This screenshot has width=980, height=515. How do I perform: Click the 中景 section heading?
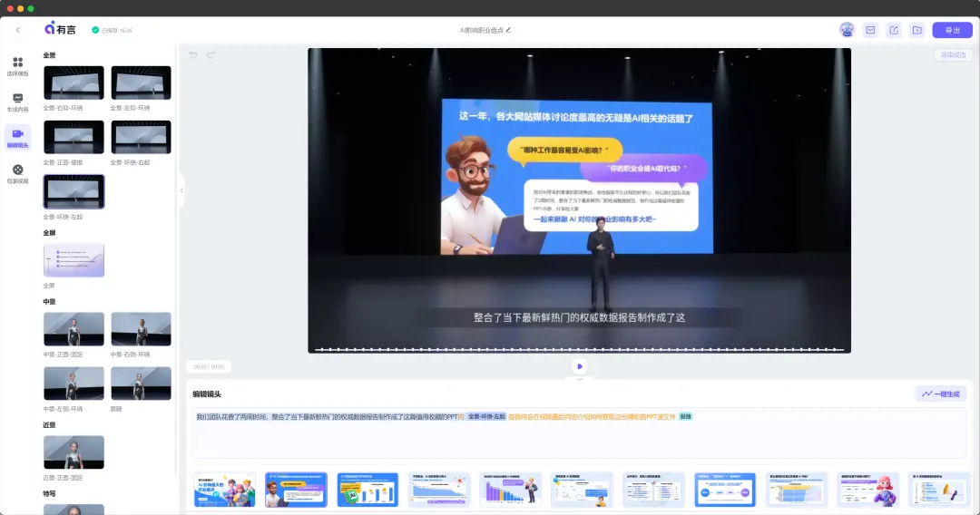pos(49,302)
